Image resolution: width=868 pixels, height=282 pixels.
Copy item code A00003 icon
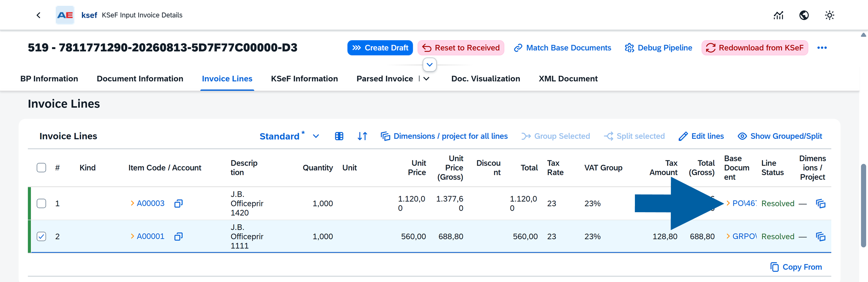[178, 203]
